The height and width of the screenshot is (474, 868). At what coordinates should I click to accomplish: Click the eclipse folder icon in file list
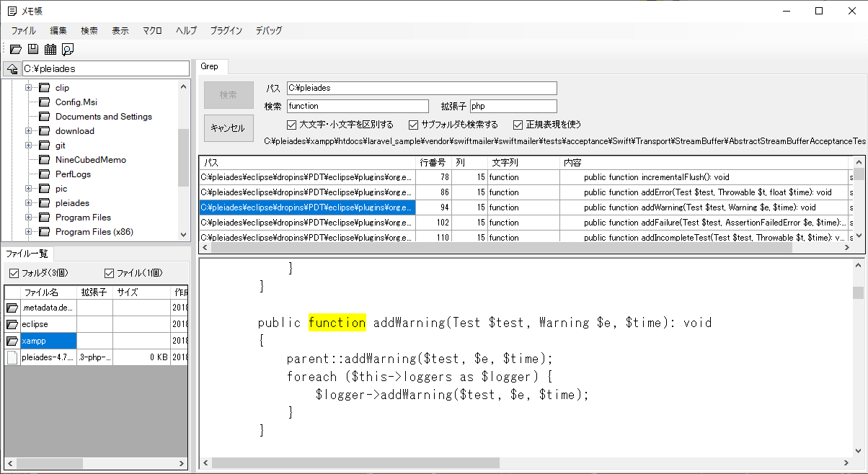(x=12, y=324)
